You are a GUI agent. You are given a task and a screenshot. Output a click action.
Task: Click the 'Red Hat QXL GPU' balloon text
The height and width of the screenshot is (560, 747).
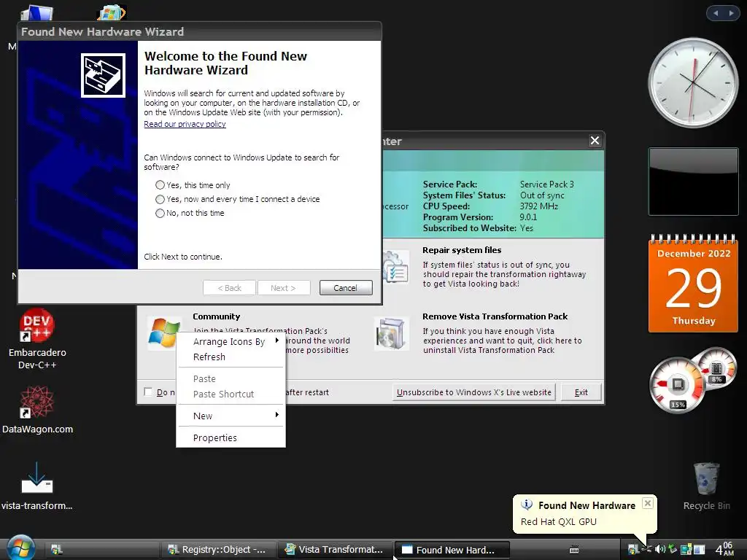tap(558, 521)
